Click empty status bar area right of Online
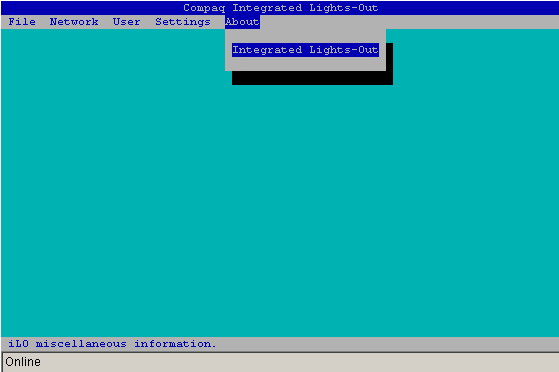 tap(299, 362)
